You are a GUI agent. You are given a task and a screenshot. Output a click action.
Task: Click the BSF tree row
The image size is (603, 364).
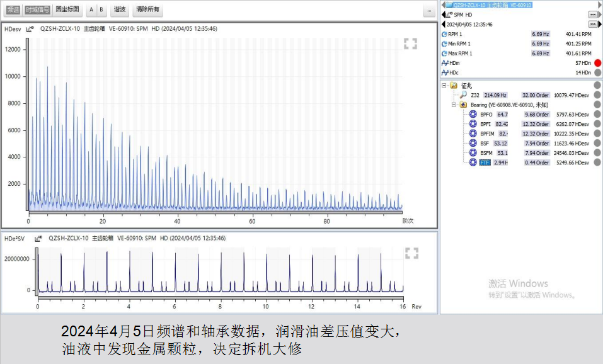pos(484,144)
